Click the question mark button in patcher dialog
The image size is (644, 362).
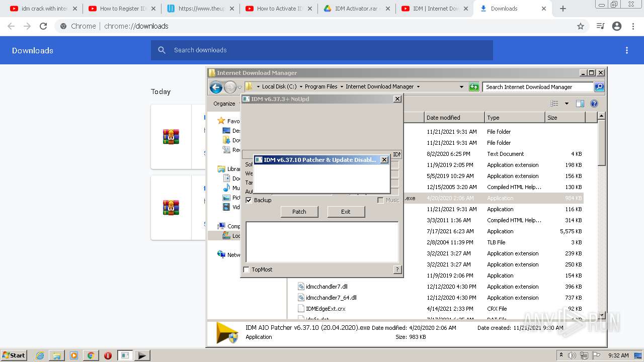tap(397, 269)
